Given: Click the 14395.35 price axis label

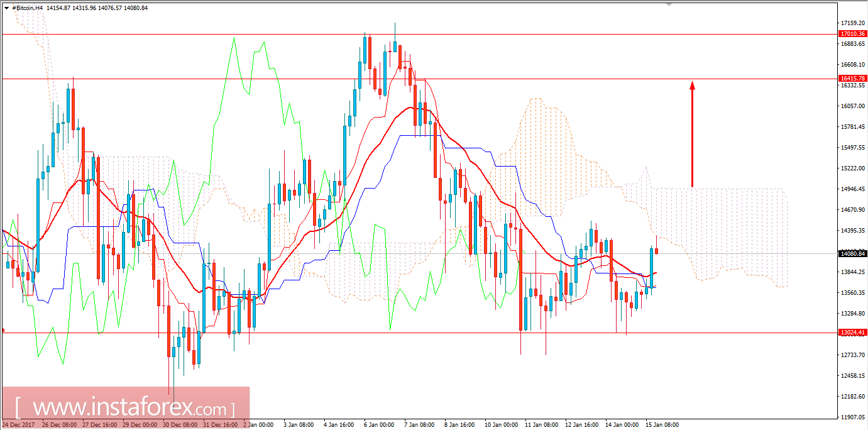Looking at the screenshot, I should click(854, 231).
